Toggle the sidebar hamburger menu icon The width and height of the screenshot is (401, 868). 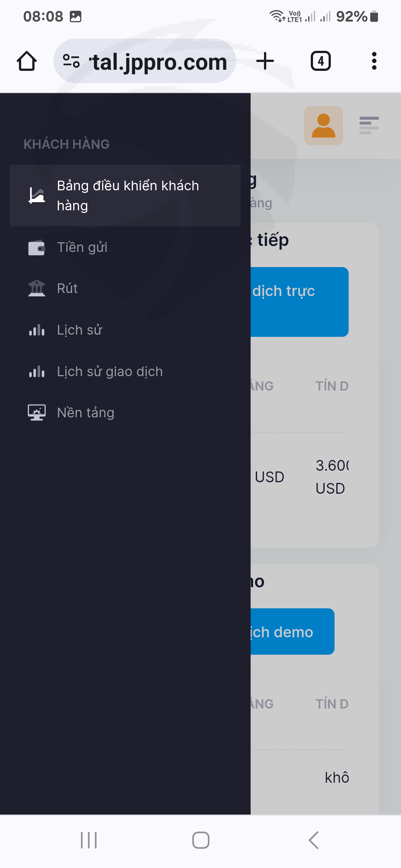(369, 125)
